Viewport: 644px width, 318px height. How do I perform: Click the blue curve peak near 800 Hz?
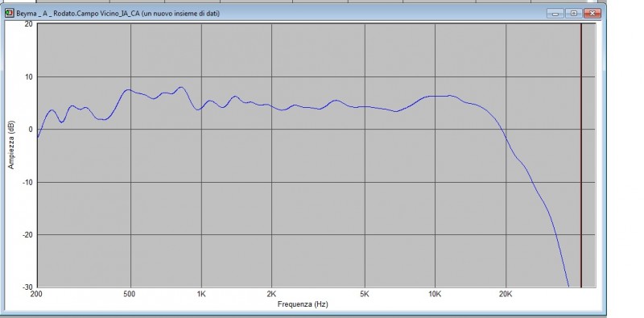180,87
